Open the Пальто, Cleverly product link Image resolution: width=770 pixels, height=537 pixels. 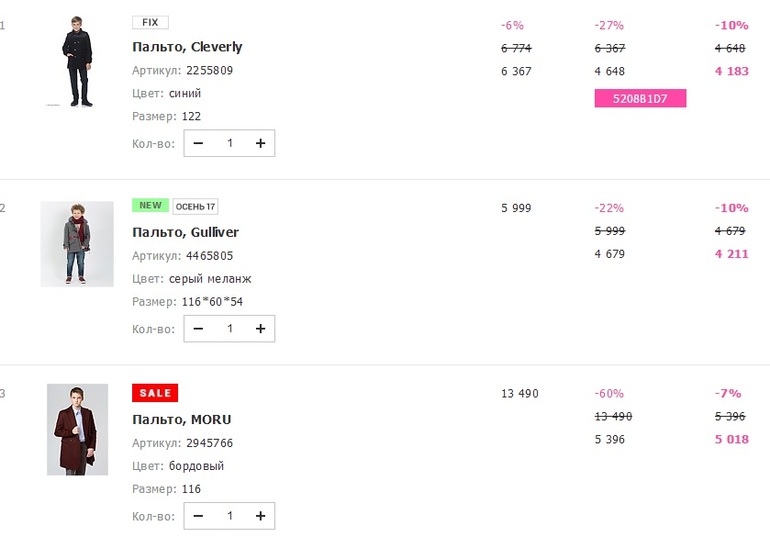[187, 46]
